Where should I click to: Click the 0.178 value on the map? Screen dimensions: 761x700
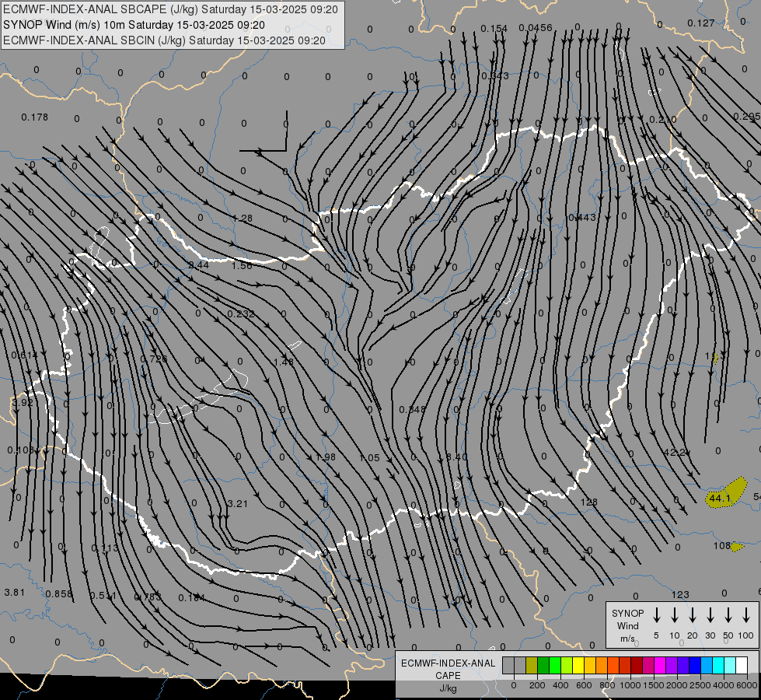tap(34, 117)
